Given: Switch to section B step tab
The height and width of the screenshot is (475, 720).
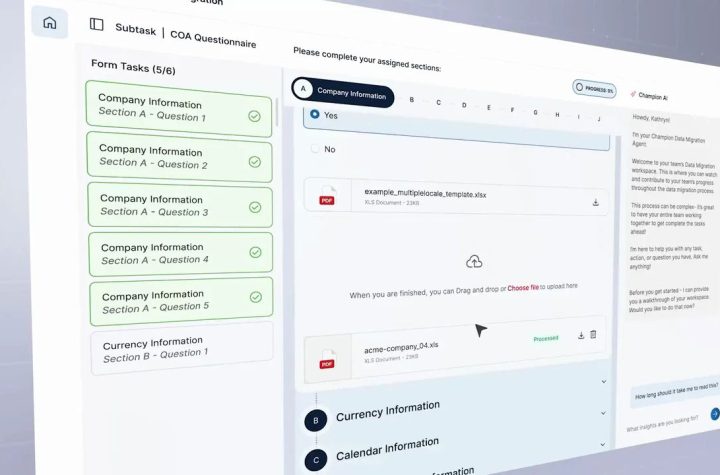Looking at the screenshot, I should [x=411, y=100].
